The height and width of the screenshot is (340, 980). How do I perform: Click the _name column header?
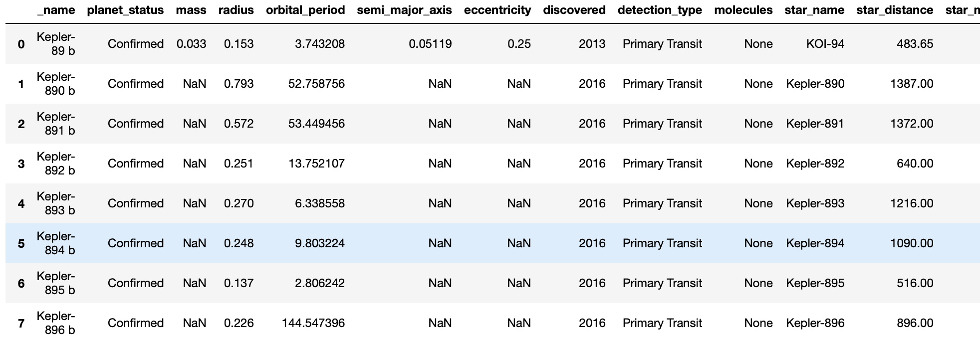point(56,10)
